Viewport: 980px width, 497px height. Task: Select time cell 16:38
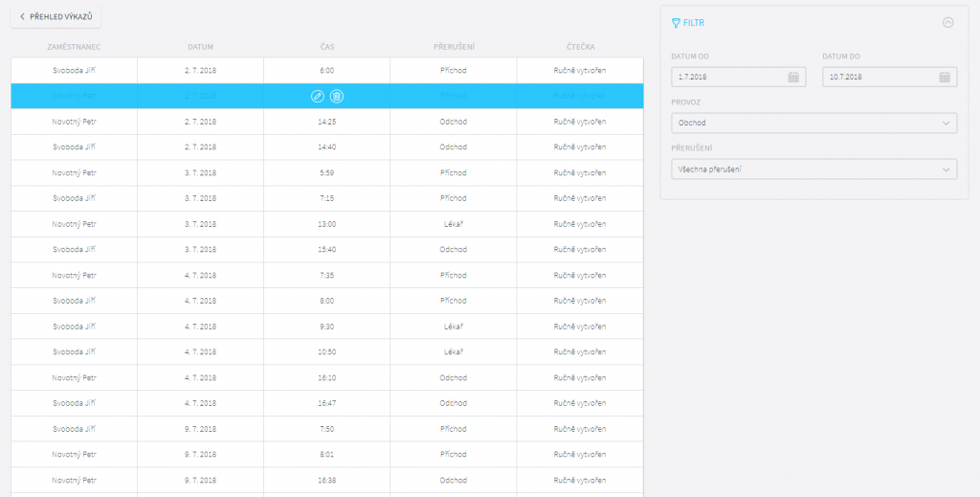click(327, 481)
